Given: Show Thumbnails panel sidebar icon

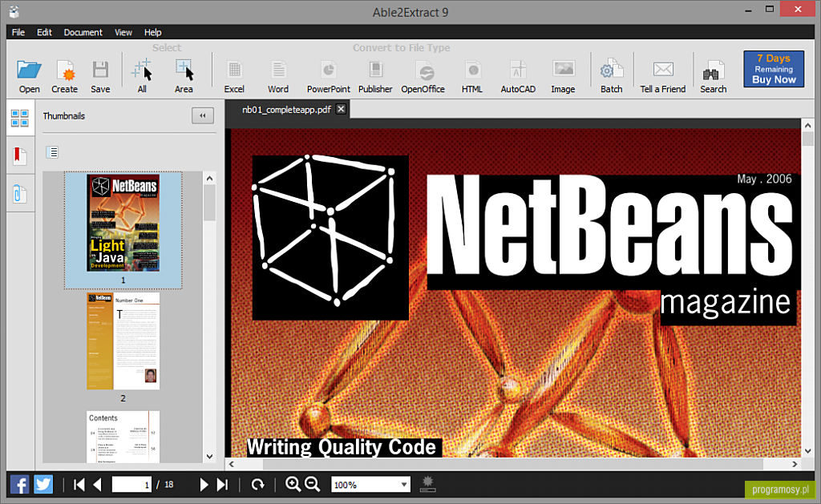Looking at the screenshot, I should pyautogui.click(x=20, y=119).
